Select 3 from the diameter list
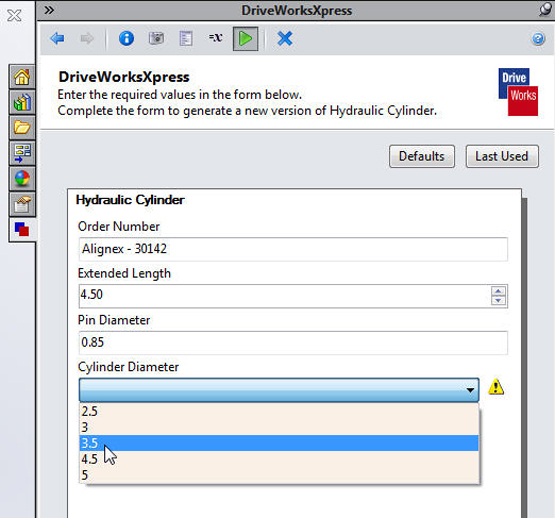 (279, 427)
